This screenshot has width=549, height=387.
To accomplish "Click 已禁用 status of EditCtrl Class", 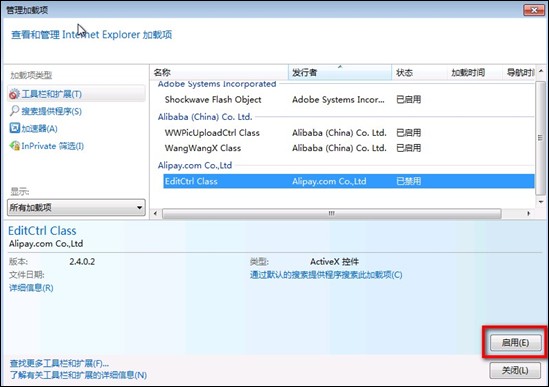I will (x=409, y=181).
